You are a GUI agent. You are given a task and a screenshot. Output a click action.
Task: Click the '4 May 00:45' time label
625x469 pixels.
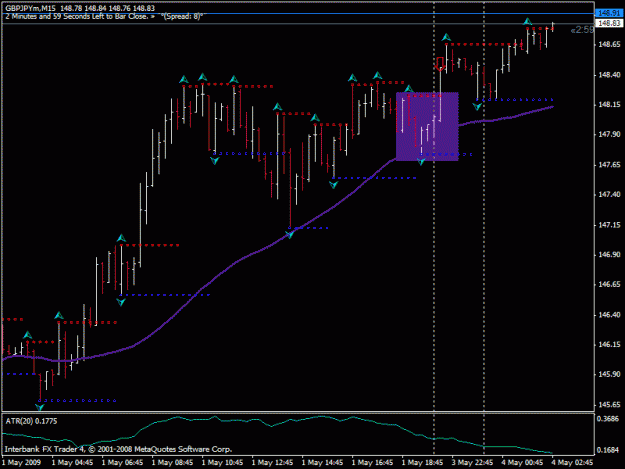(x=522, y=463)
